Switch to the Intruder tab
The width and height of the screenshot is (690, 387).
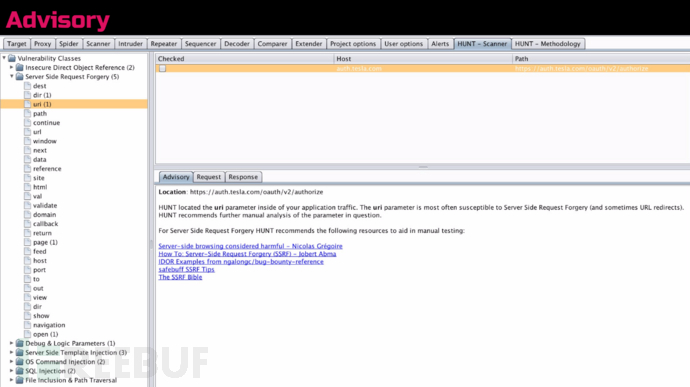click(x=130, y=44)
